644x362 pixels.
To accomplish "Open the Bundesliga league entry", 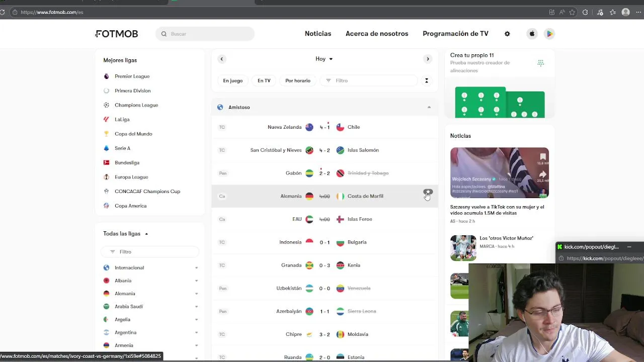I will [x=127, y=163].
